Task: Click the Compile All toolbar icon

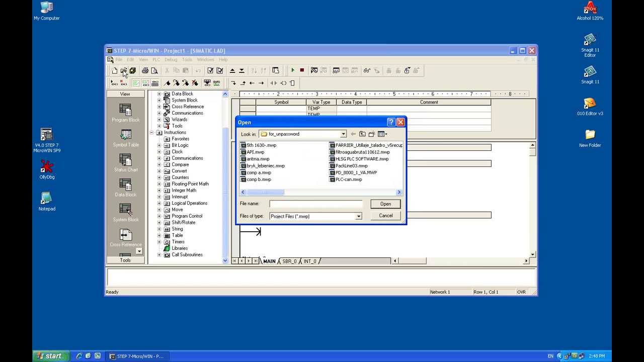Action: pyautogui.click(x=219, y=70)
